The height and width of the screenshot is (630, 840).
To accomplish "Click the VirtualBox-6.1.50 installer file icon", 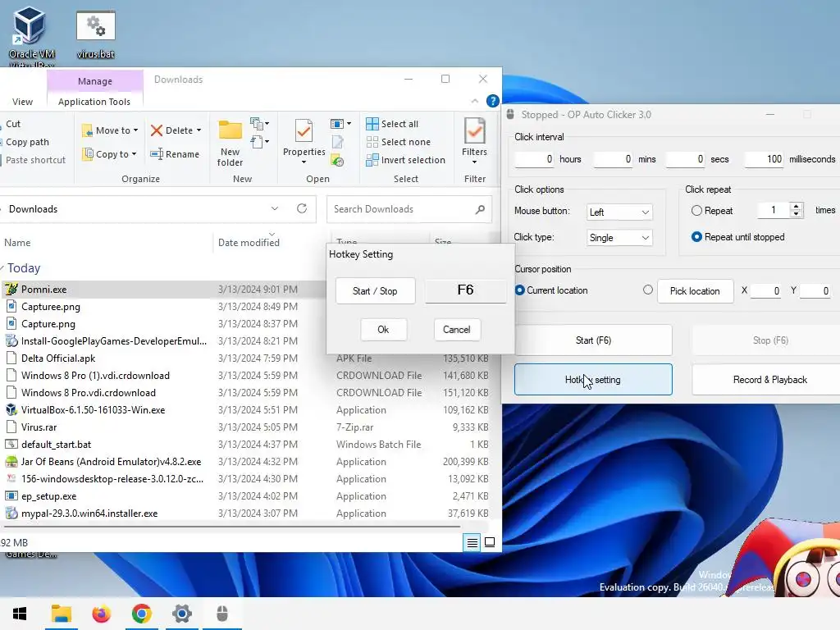I will tap(11, 410).
